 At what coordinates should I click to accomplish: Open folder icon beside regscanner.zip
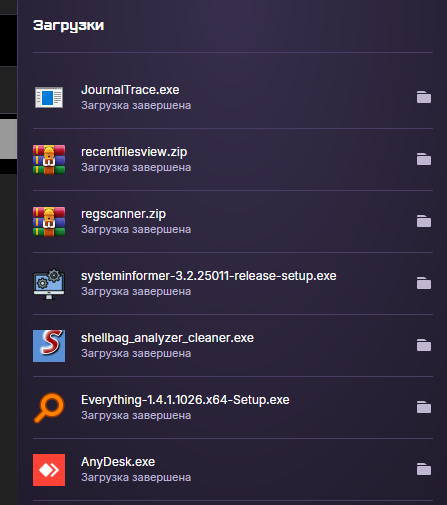[424, 221]
